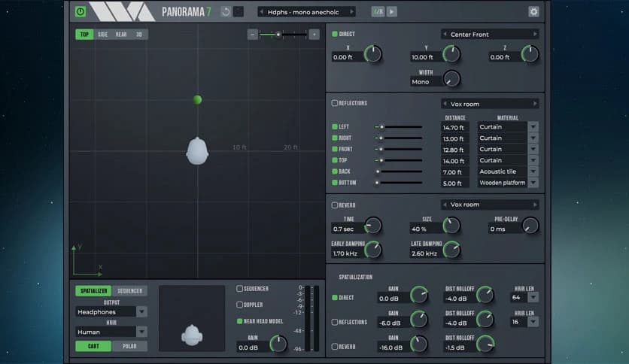Click the Late Damping knob
Screen dimensions: 629x364
pos(451,250)
